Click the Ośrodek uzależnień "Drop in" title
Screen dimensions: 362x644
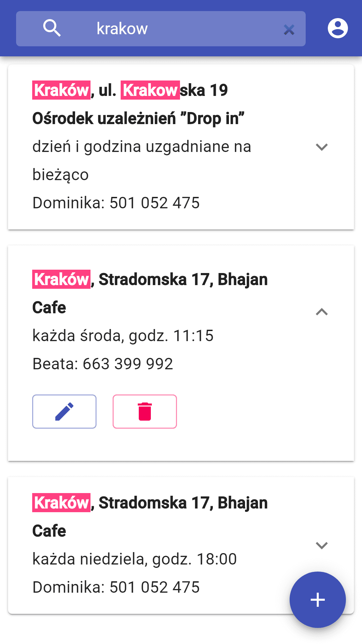coord(138,118)
